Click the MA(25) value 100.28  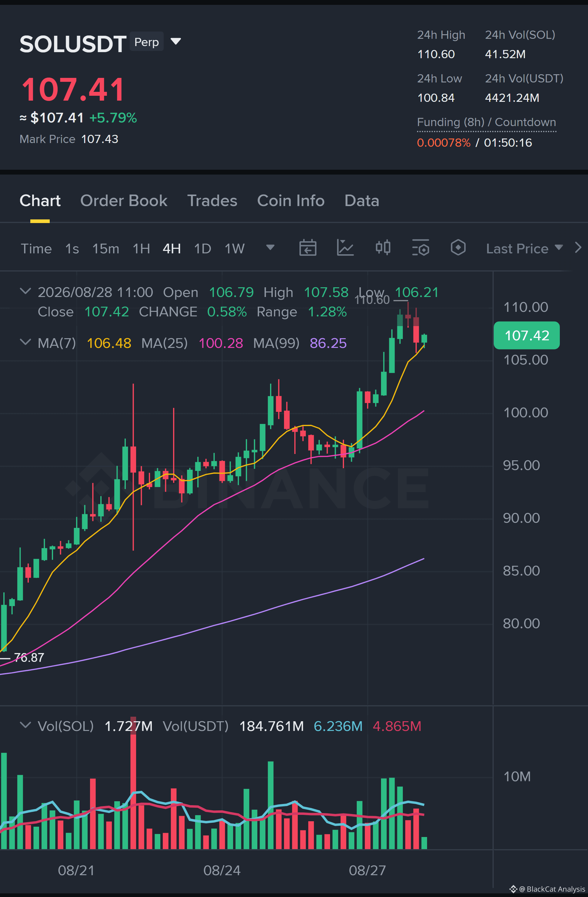pyautogui.click(x=221, y=343)
